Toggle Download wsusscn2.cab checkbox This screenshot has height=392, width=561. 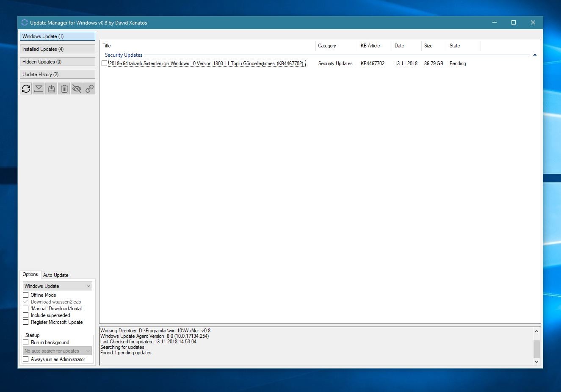coord(26,302)
